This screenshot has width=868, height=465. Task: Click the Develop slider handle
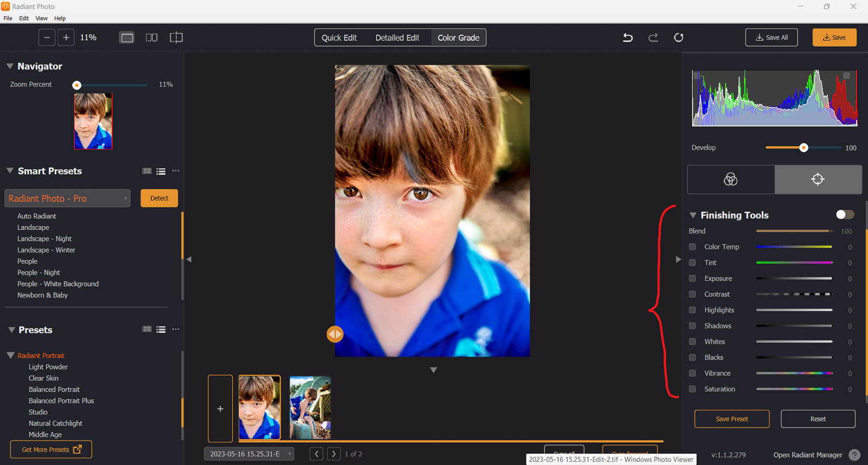[x=803, y=147]
